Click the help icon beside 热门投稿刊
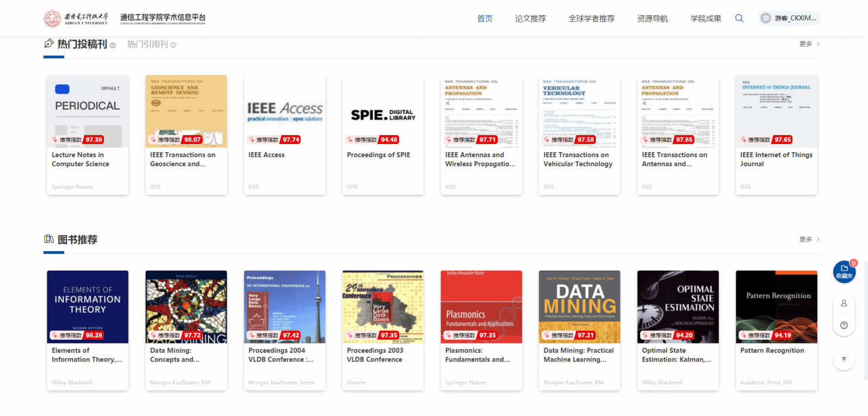Viewport: 868px width, 416px height. pyautogui.click(x=113, y=45)
